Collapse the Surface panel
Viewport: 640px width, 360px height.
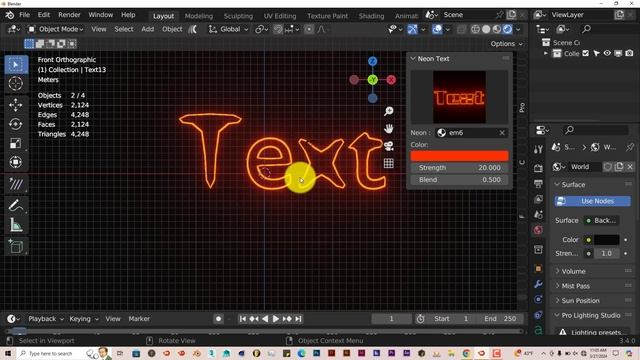tap(557, 184)
